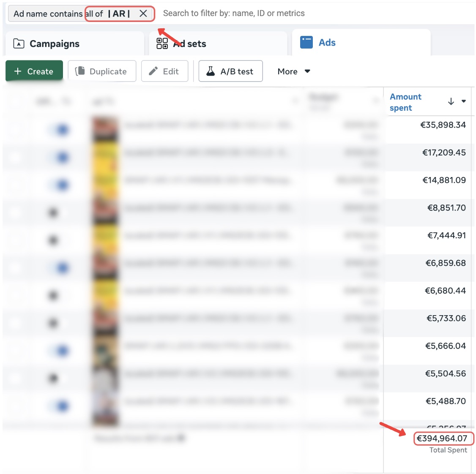The image size is (476, 474).
Task: Remove the AR ad name filter
Action: click(x=143, y=14)
